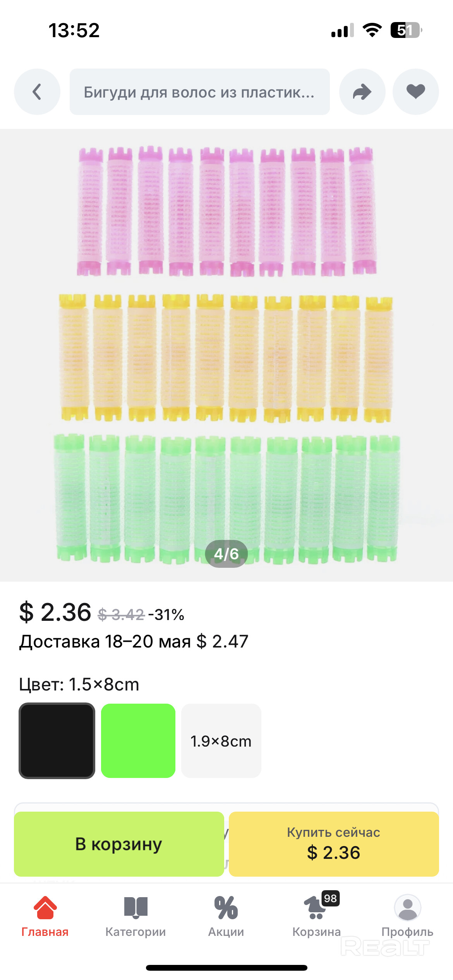The height and width of the screenshot is (980, 453).
Task: Tap the 4/6 image counter badge
Action: pyautogui.click(x=226, y=554)
